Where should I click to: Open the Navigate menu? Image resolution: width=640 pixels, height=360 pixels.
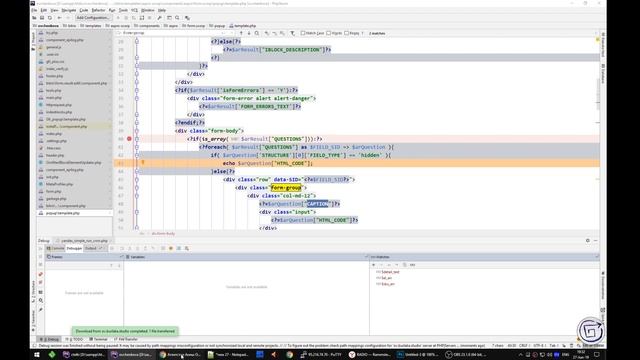coord(69,10)
